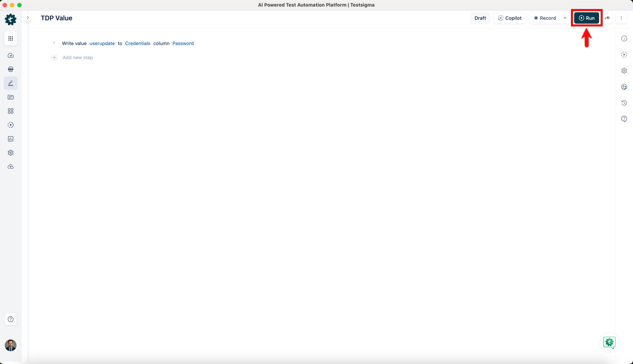Open the apps grid launcher icon
This screenshot has height=364, width=633.
pyautogui.click(x=10, y=38)
